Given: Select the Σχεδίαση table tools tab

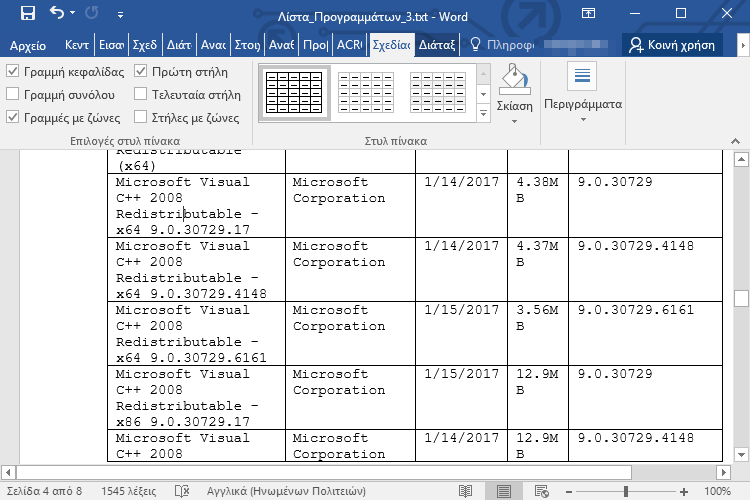Looking at the screenshot, I should click(392, 45).
